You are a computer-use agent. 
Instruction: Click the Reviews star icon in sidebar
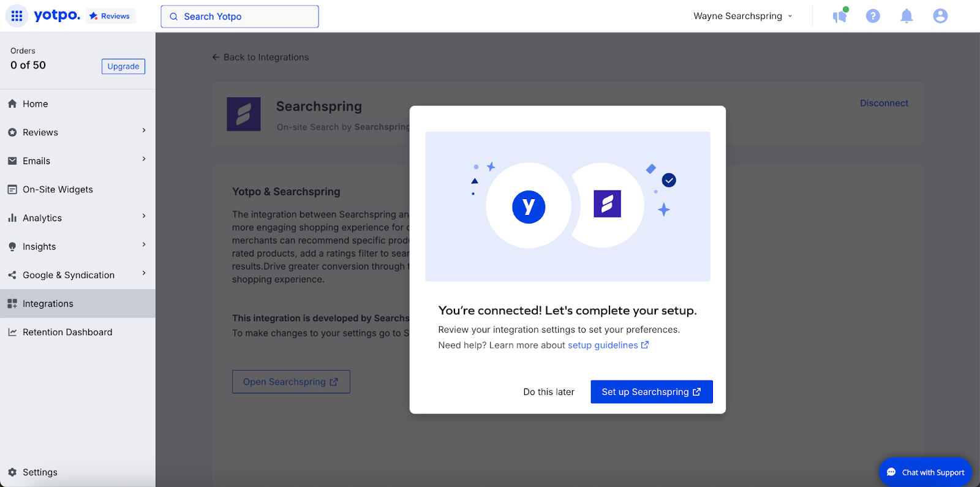click(x=12, y=132)
